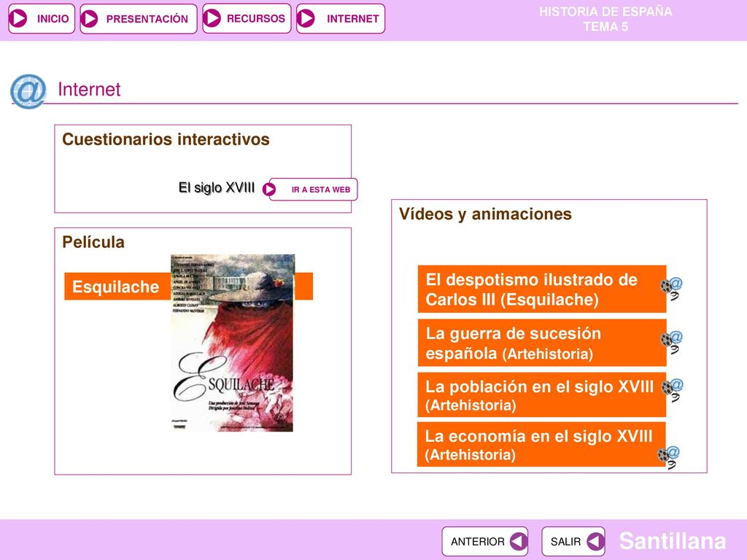Go back with the ANTERIOR button

pyautogui.click(x=485, y=542)
